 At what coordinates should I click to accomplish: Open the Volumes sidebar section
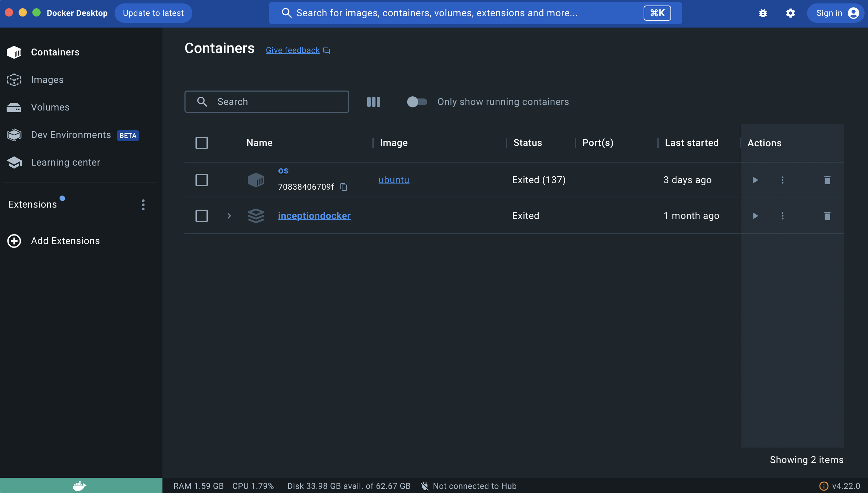click(50, 107)
